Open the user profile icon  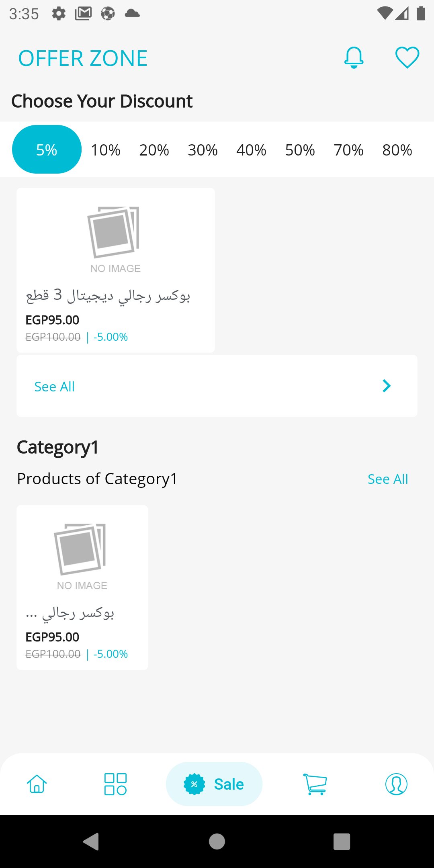tap(396, 784)
